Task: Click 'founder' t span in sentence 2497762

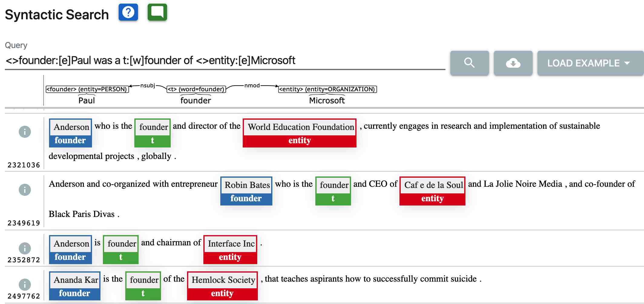Action: pos(143,286)
